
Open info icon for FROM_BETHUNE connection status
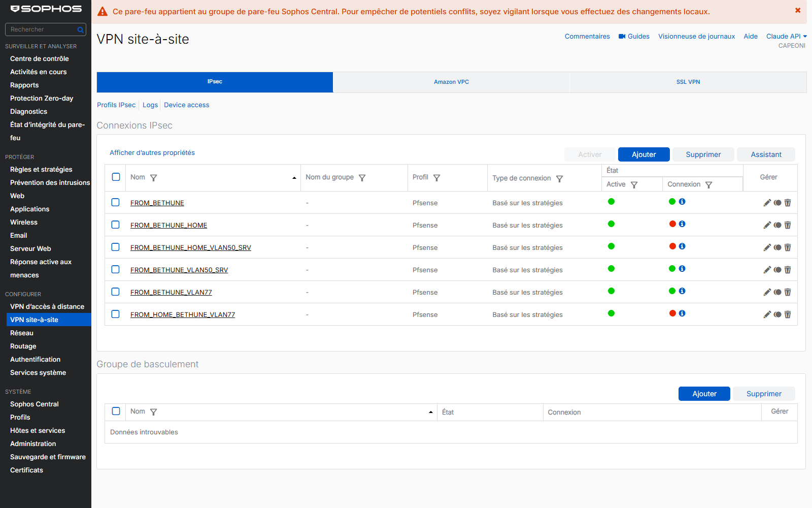coord(682,202)
